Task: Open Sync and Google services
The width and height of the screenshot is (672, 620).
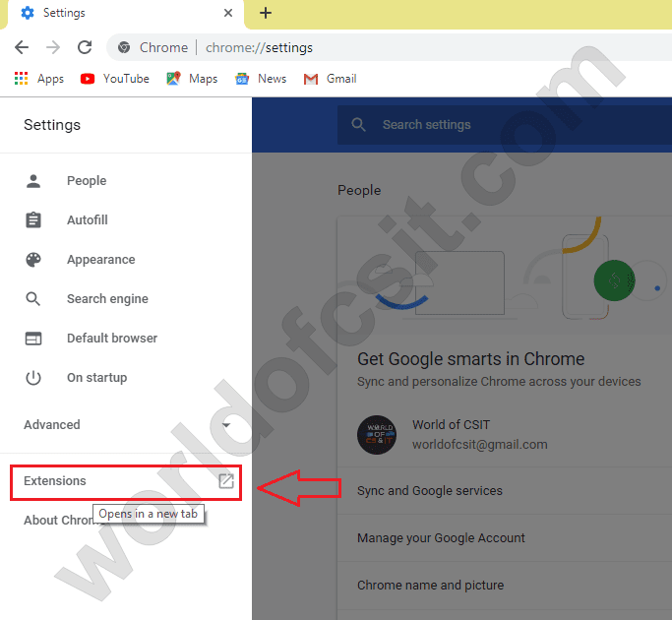Action: (x=505, y=491)
